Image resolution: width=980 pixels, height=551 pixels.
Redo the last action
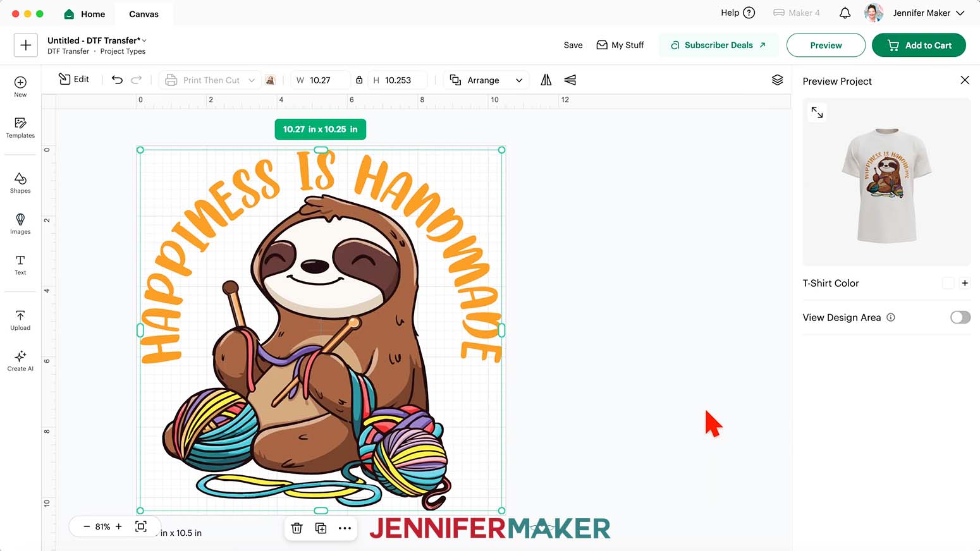point(137,80)
